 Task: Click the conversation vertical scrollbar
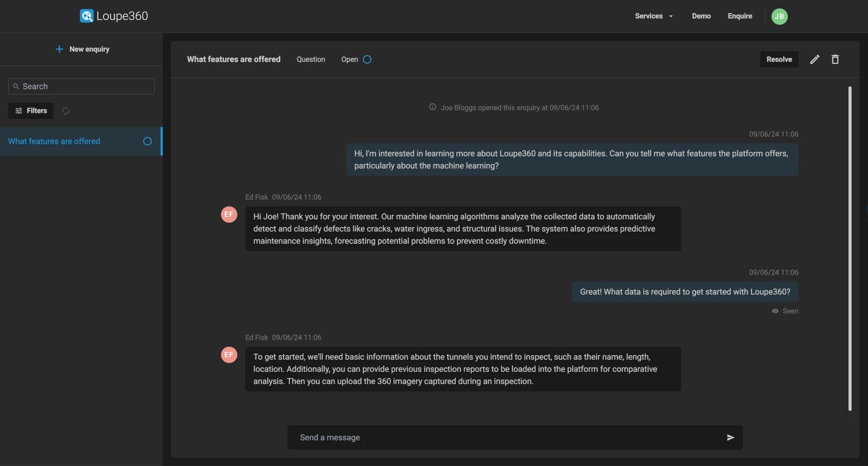(x=850, y=248)
